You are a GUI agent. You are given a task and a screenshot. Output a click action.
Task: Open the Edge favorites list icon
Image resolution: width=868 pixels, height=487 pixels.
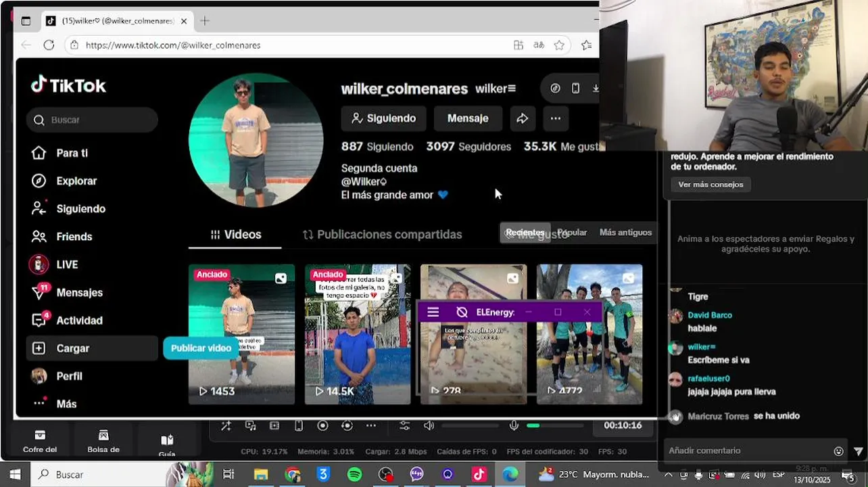coord(586,45)
